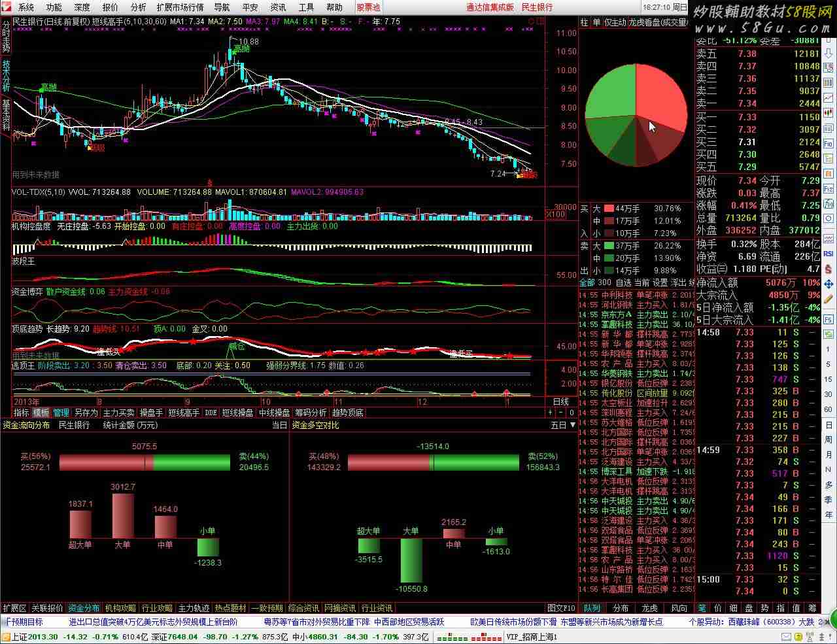The height and width of the screenshot is (644, 837).
Task: Select the 资金分布 bottom tab
Action: [84, 608]
